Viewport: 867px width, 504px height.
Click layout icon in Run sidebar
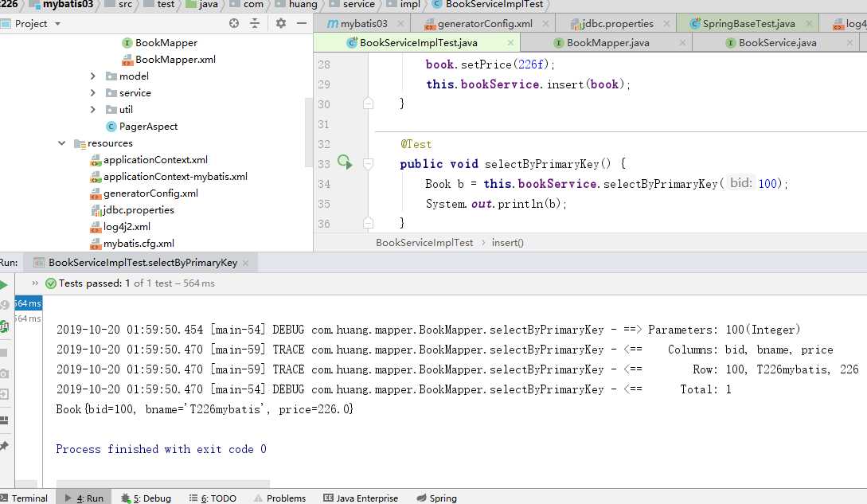[x=5, y=420]
